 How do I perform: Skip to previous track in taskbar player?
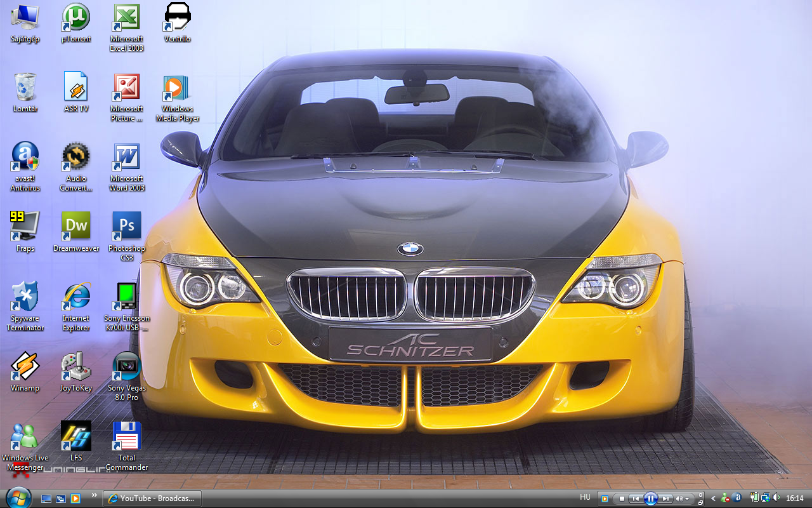pyautogui.click(x=636, y=498)
